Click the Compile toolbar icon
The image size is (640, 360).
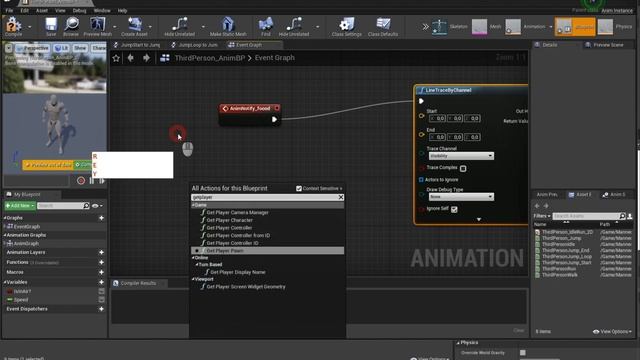pos(12,25)
